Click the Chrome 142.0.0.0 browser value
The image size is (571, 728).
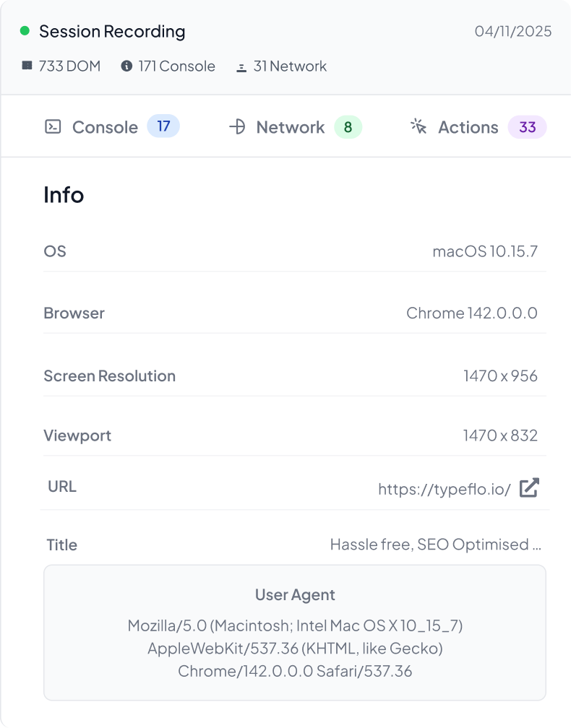click(471, 313)
